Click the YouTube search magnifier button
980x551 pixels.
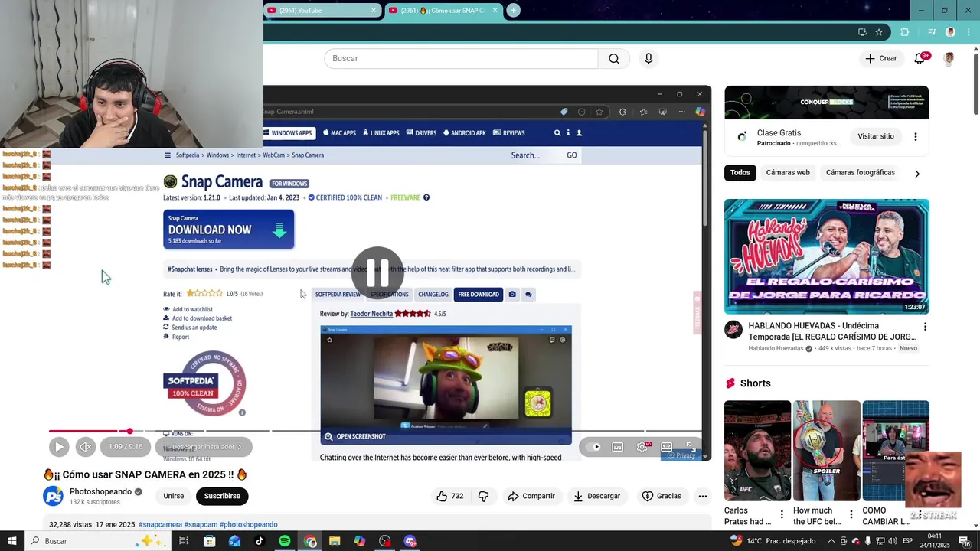(614, 59)
